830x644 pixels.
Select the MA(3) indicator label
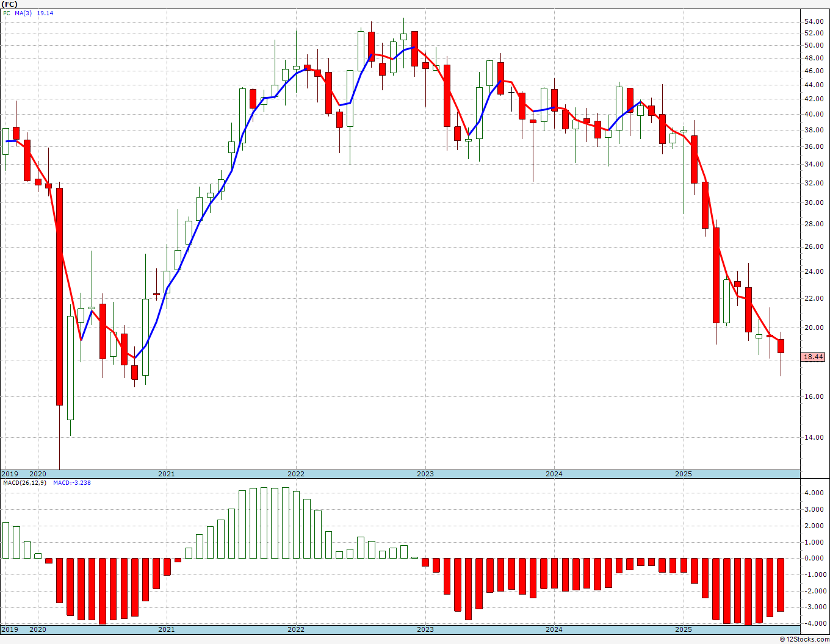(23, 13)
